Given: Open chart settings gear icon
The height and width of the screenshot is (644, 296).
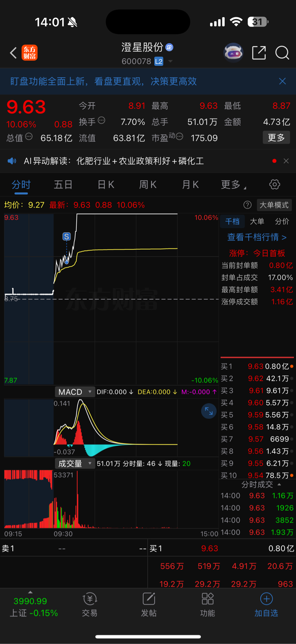Looking at the screenshot, I should tap(274, 184).
